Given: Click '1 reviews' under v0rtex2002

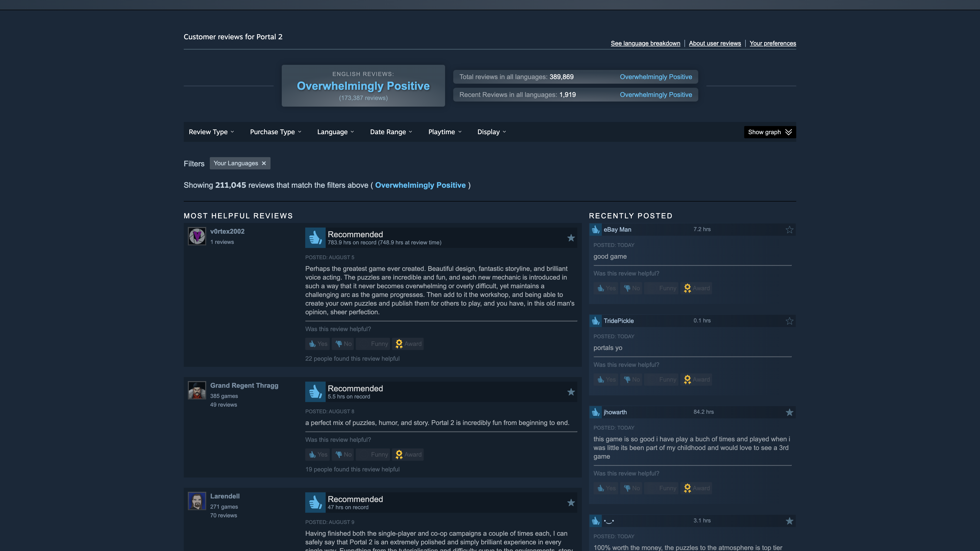Looking at the screenshot, I should 222,242.
